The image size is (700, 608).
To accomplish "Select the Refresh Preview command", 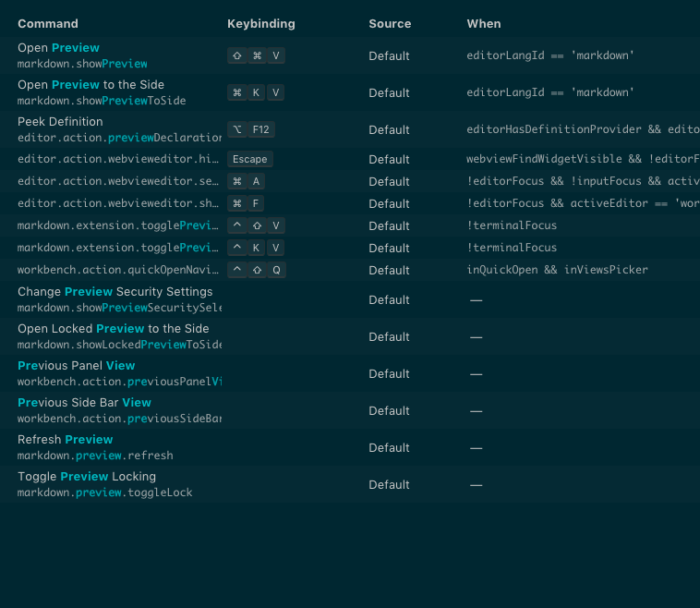I will click(x=350, y=447).
